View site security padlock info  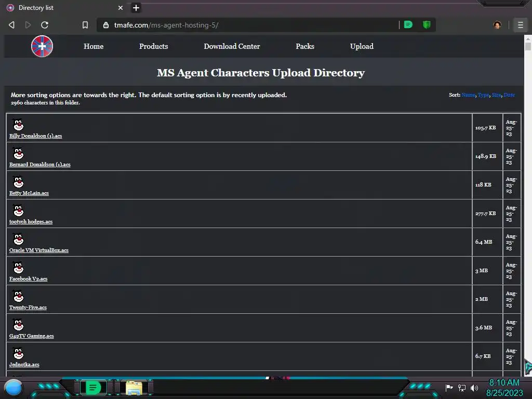(x=106, y=25)
